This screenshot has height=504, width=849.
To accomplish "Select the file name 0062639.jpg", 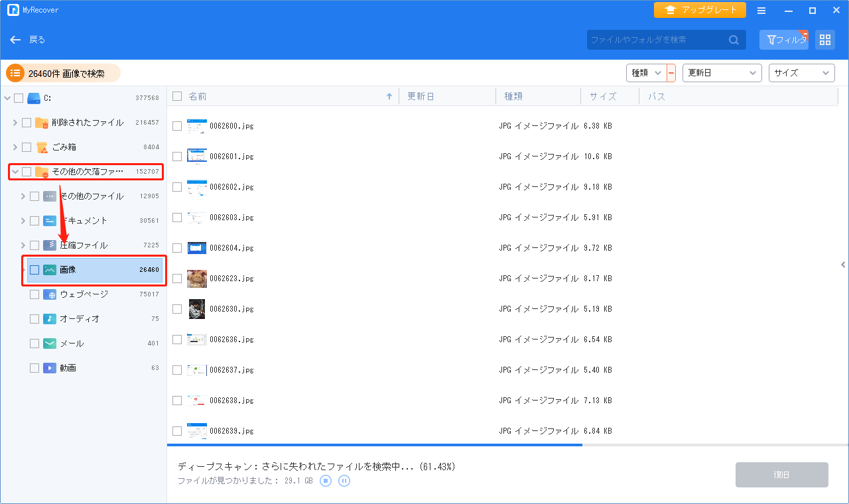I will click(x=231, y=431).
